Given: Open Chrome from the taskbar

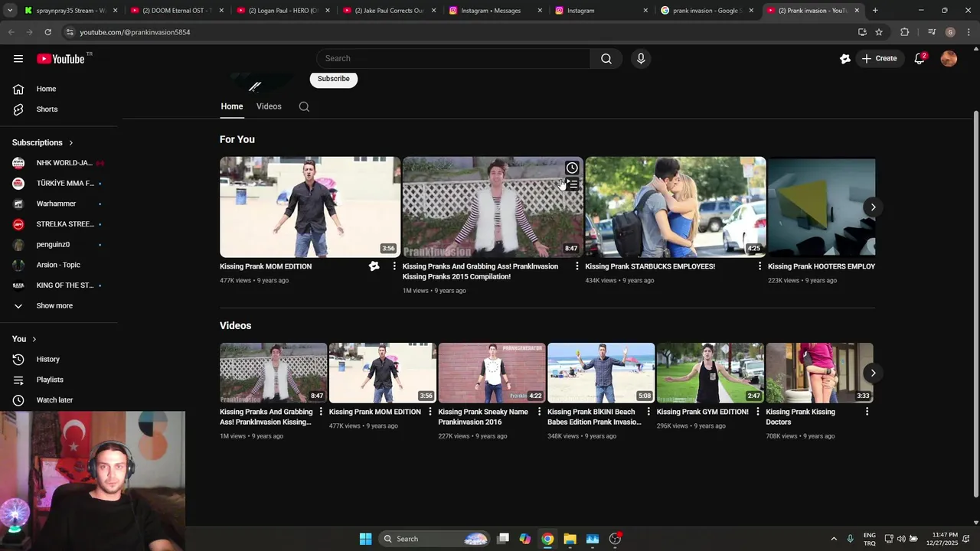Looking at the screenshot, I should pyautogui.click(x=547, y=539).
